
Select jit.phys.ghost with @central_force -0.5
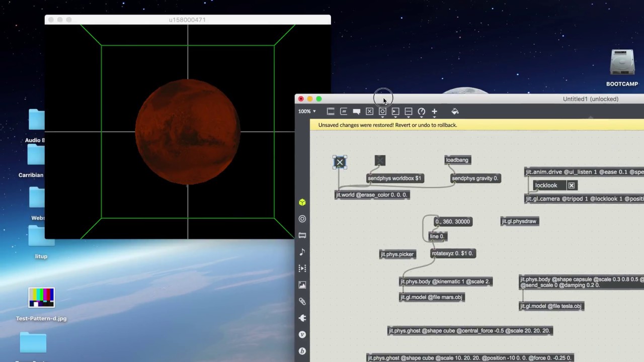tap(470, 331)
